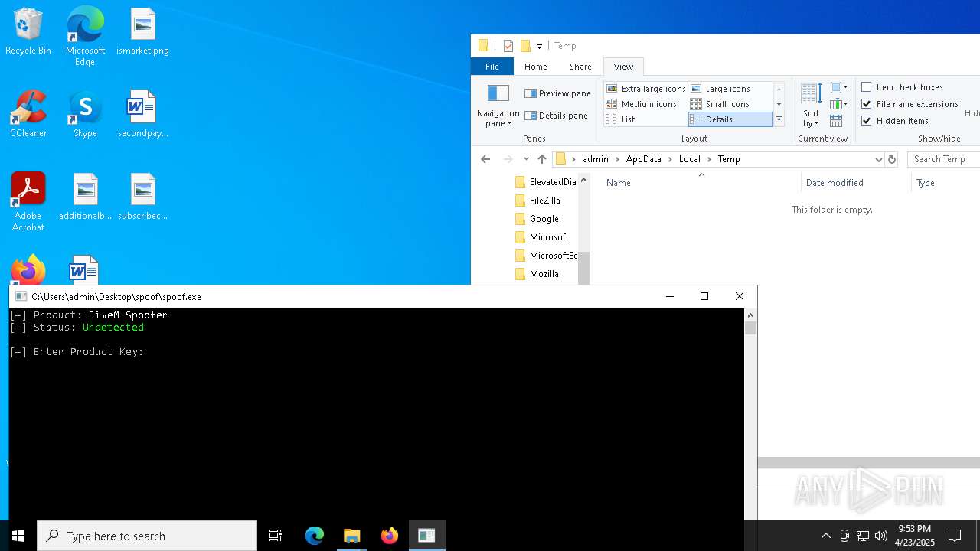Show hidden tray icons chevron

click(825, 536)
